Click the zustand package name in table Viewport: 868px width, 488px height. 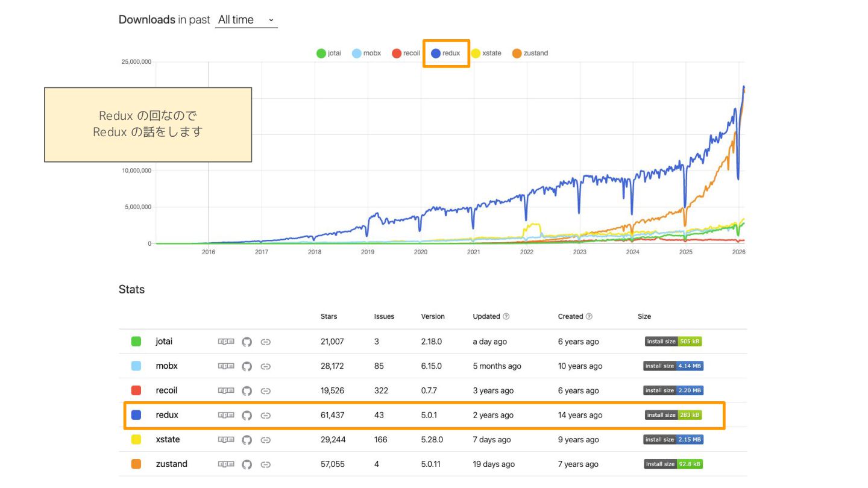(x=171, y=465)
